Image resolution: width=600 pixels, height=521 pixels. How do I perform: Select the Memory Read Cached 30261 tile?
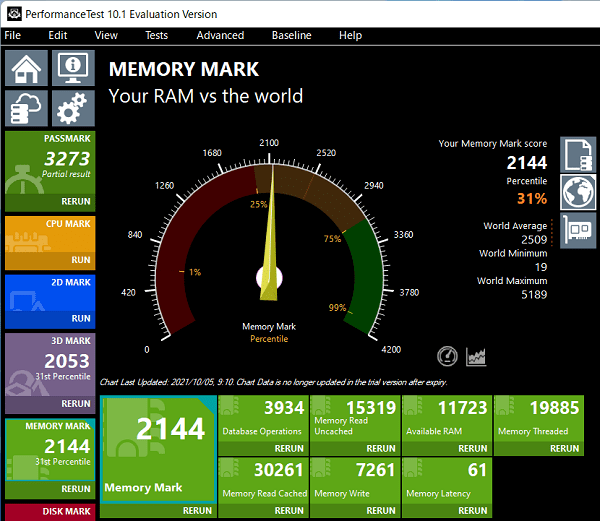[263, 481]
